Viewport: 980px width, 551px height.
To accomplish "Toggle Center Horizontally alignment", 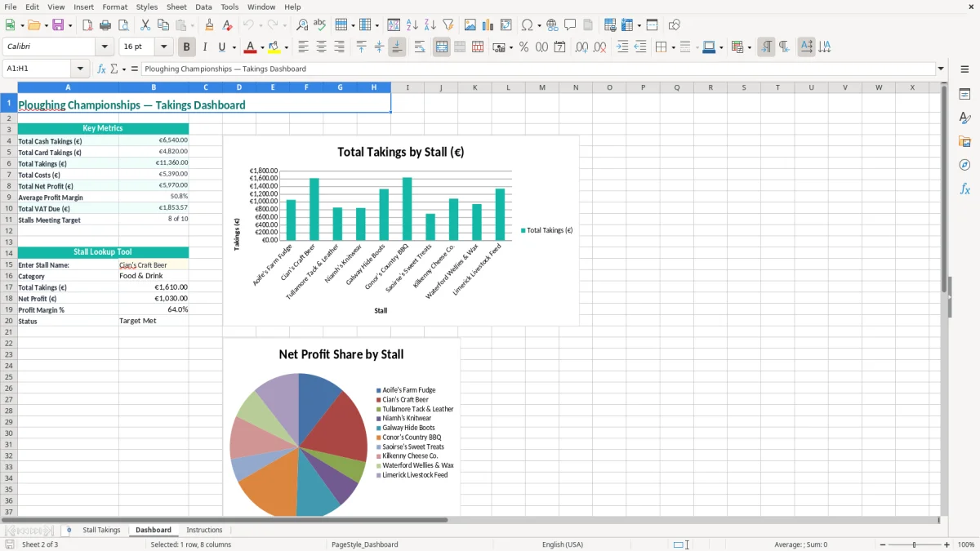I will [x=321, y=47].
